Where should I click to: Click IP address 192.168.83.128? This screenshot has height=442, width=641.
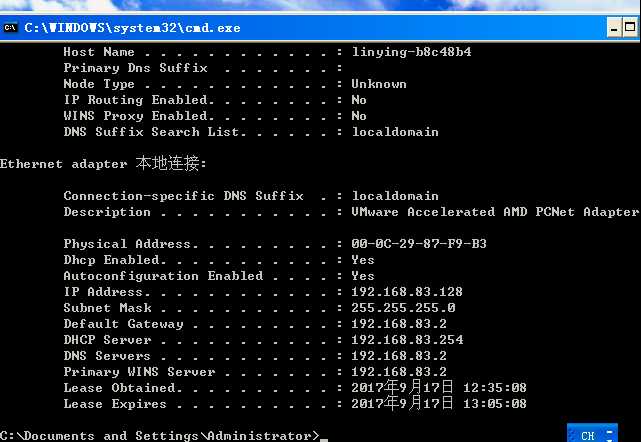407,292
